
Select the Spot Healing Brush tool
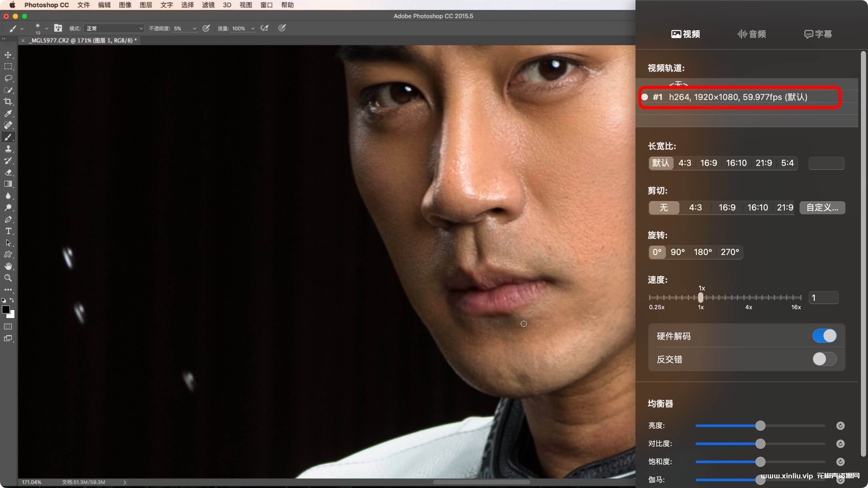click(x=8, y=125)
